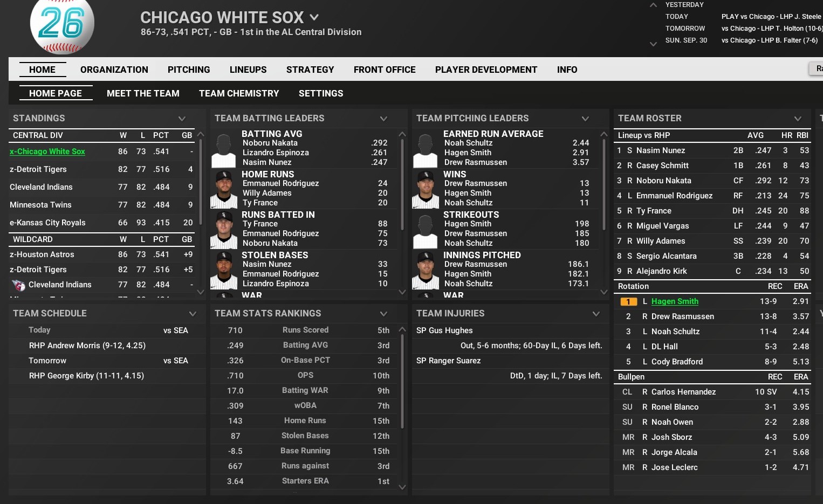Click the Cleveland Indians logo in wildcard standings
Screen dimensions: 823x504
click(18, 285)
